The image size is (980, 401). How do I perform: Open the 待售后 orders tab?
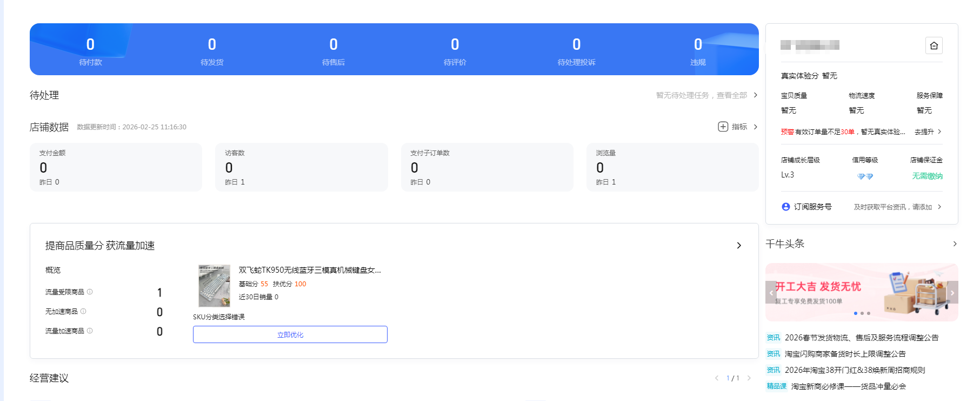point(334,51)
